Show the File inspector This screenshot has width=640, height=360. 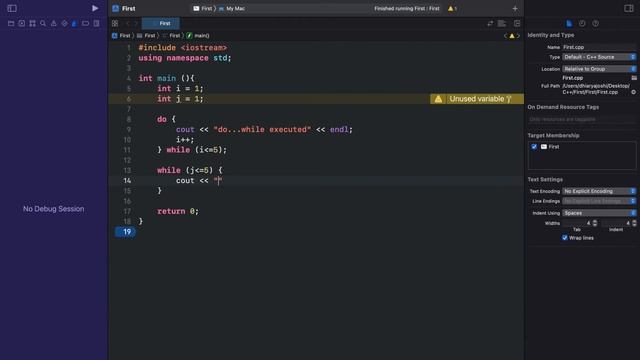click(569, 24)
